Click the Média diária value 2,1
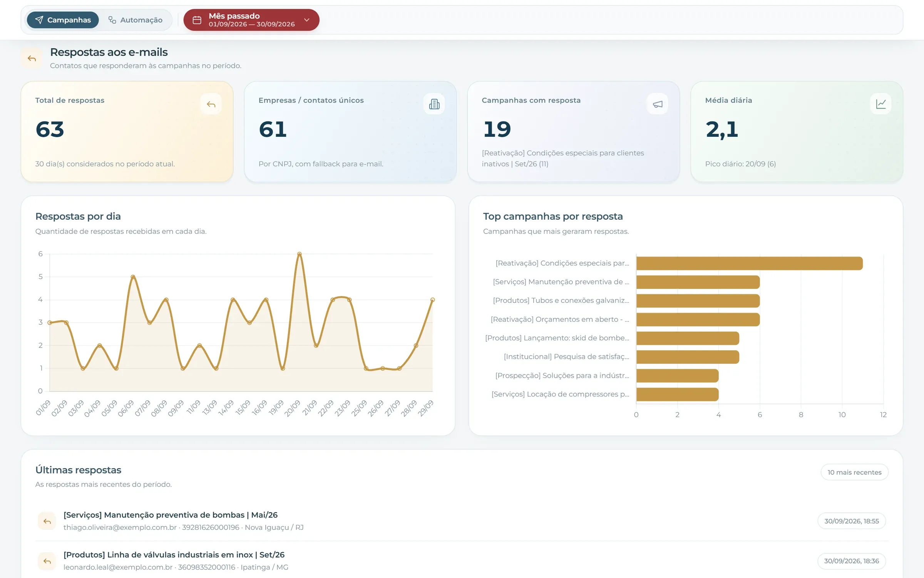Screen dimensions: 924x578 point(722,130)
